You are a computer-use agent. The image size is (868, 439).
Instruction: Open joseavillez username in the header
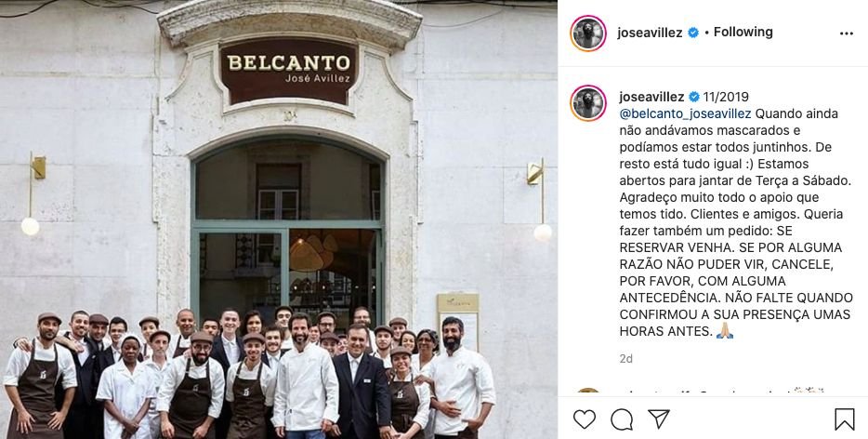650,33
